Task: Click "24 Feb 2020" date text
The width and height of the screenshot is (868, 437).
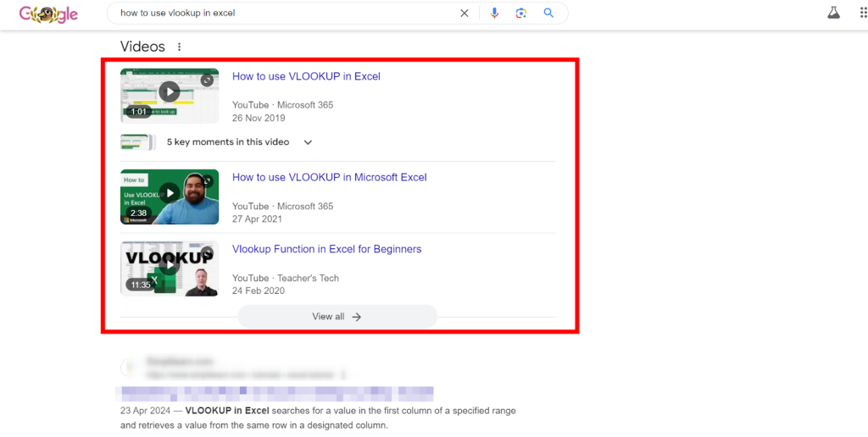Action: pos(259,291)
